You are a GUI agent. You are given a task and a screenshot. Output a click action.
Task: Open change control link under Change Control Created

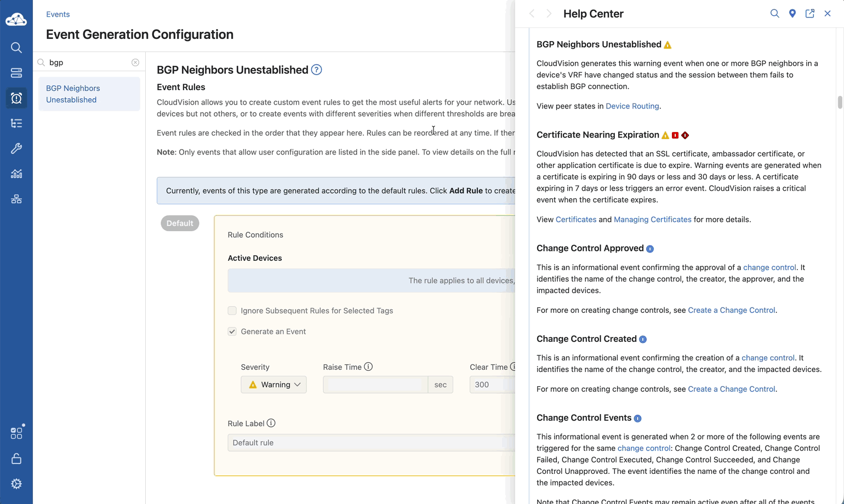tap(768, 358)
